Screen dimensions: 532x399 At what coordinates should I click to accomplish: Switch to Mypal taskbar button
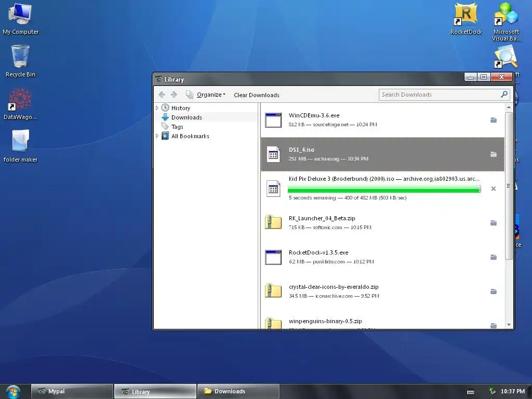point(72,391)
